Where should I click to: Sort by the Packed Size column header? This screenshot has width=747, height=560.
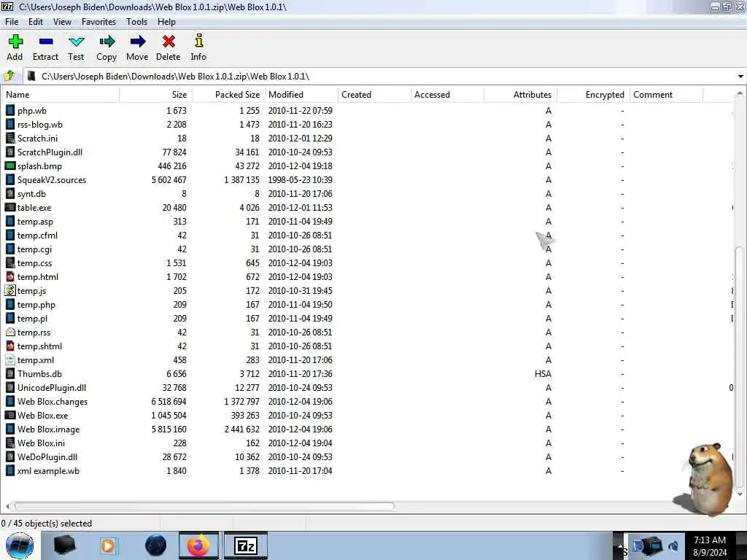tap(228, 94)
